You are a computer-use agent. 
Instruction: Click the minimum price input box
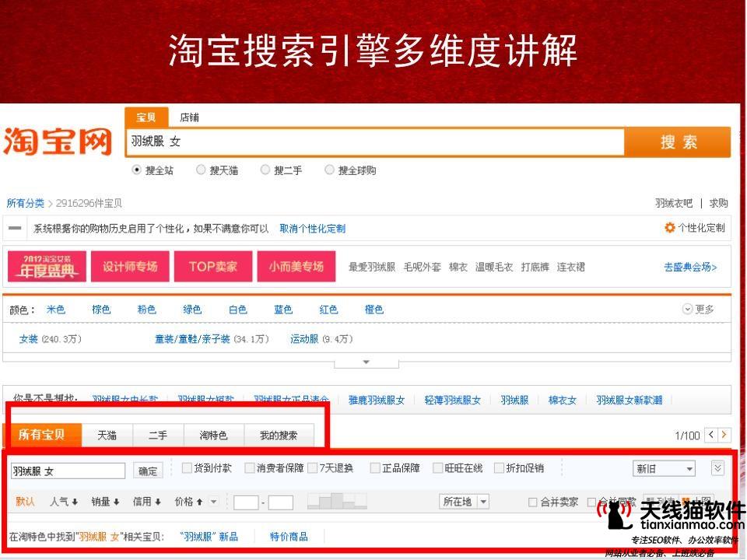click(247, 502)
